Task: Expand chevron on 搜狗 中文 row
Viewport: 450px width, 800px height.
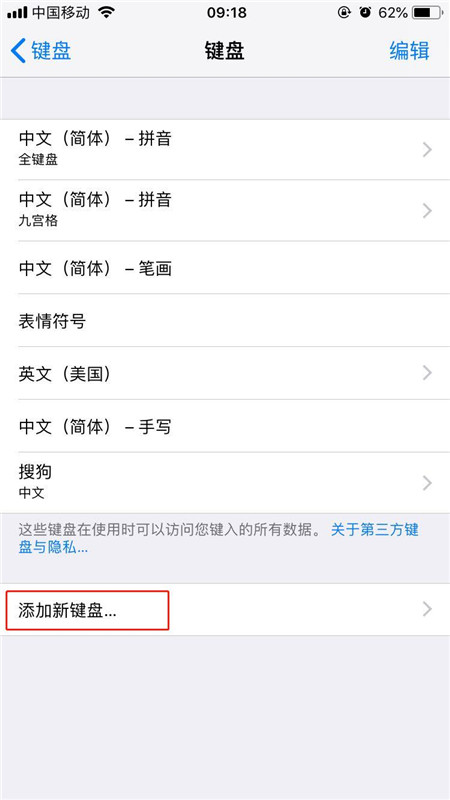Action: coord(428,483)
